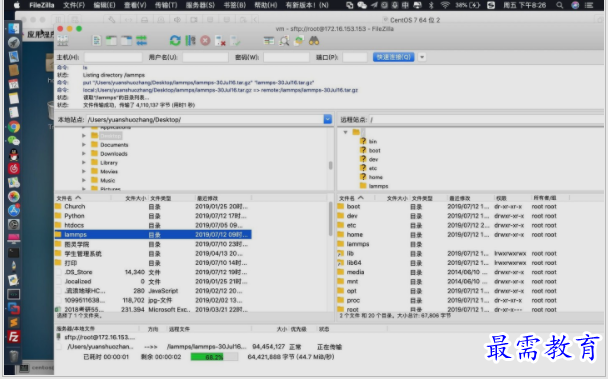Image resolution: width=608 pixels, height=379 pixels.
Task: Disconnect from the current server icon
Action: pos(220,41)
